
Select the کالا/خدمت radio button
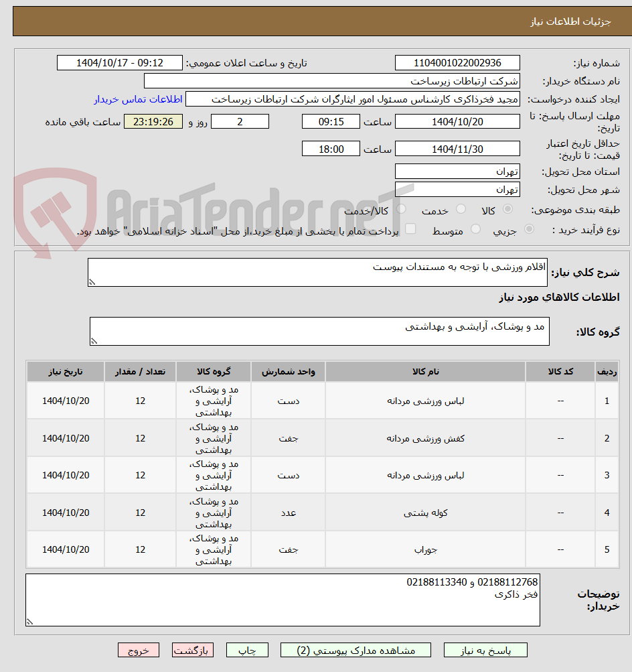point(401,209)
